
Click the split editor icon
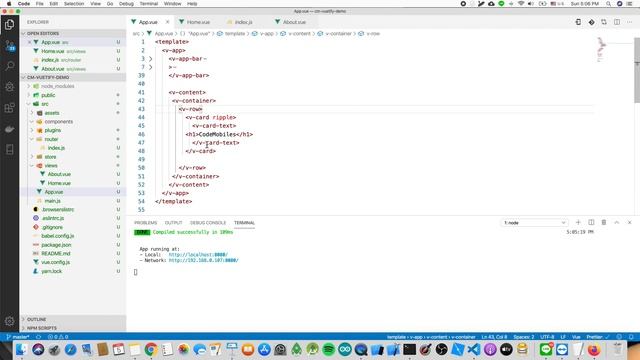617,22
